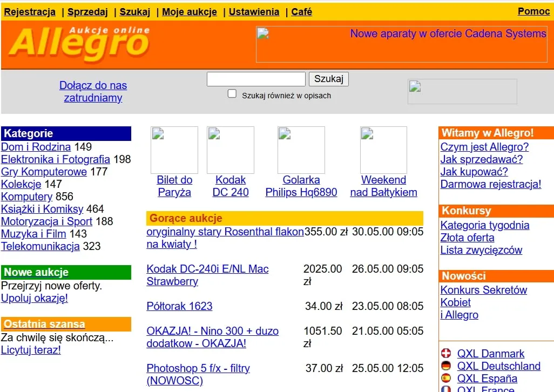Screen dimensions: 554x392
Task: Open the Pomoc help link
Action: (533, 11)
